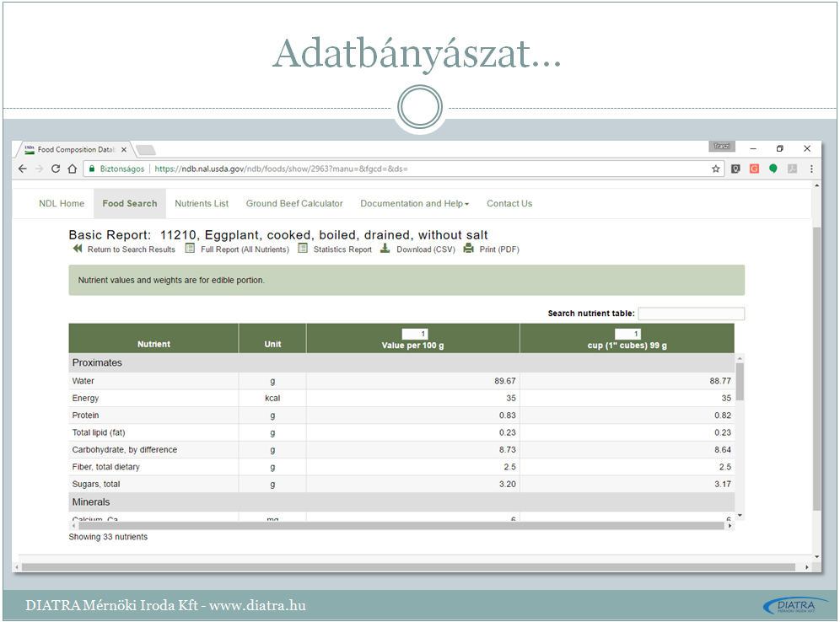This screenshot has height=622, width=840.
Task: Click the browser back arrow
Action: [x=23, y=169]
